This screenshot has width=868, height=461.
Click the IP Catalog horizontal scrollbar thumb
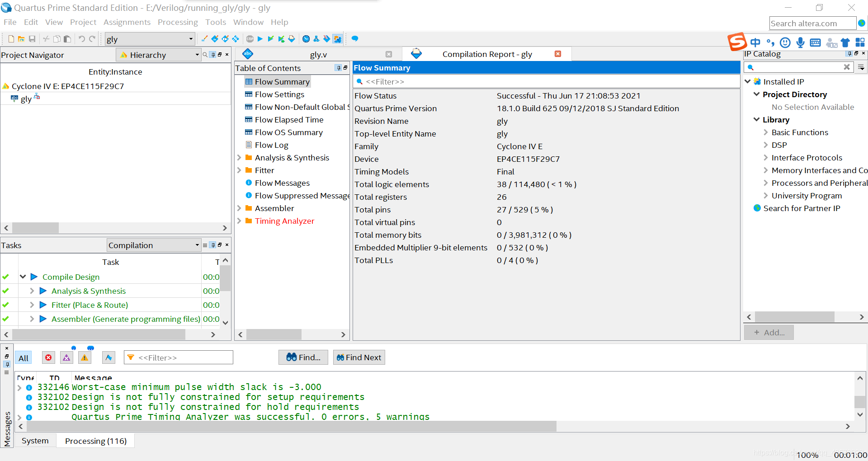pyautogui.click(x=794, y=317)
